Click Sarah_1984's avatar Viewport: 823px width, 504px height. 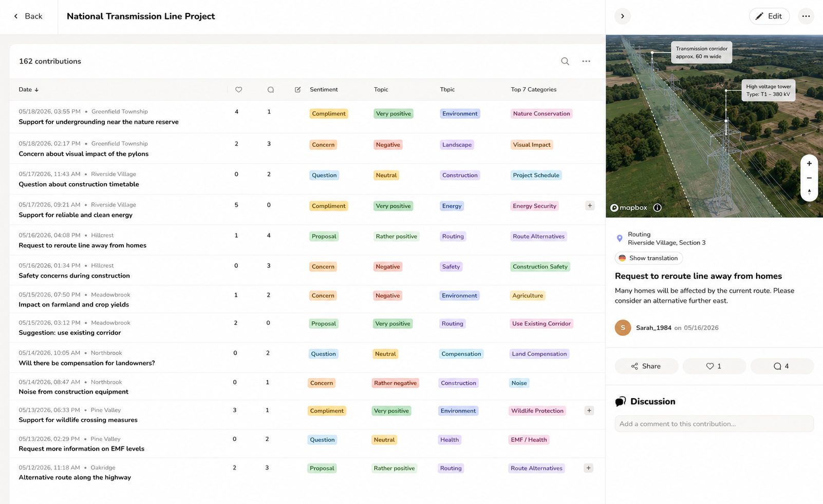click(623, 327)
